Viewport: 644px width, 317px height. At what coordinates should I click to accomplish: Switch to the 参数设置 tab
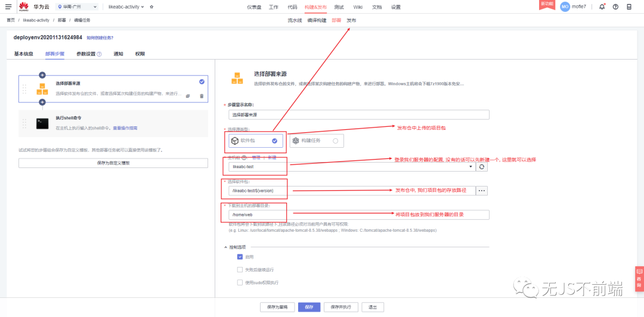click(x=86, y=54)
